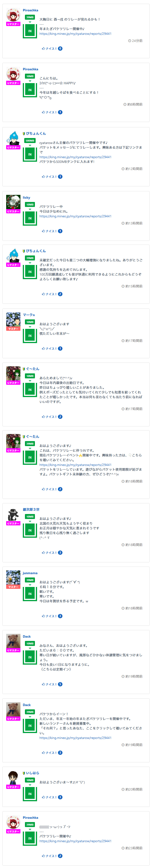Open the URL in ぴちょんくん's 500MB post

click(75, 157)
